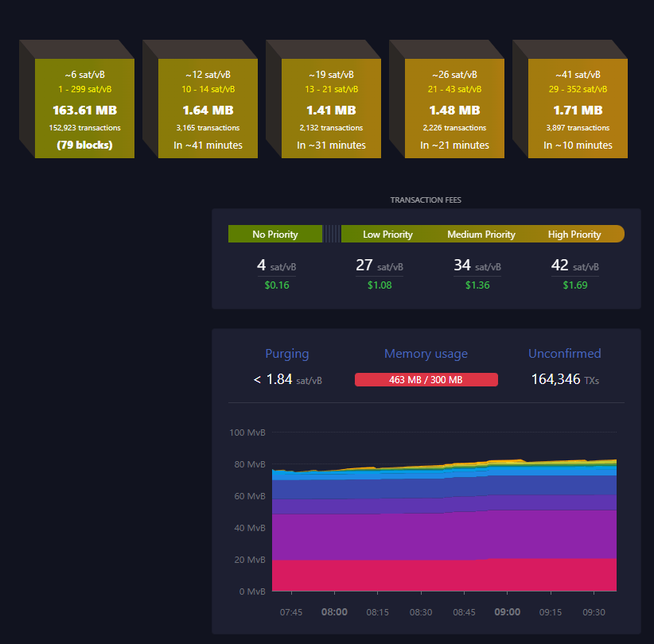This screenshot has height=644, width=654.
Task: Switch to the No Priority fee tab
Action: pyautogui.click(x=275, y=234)
